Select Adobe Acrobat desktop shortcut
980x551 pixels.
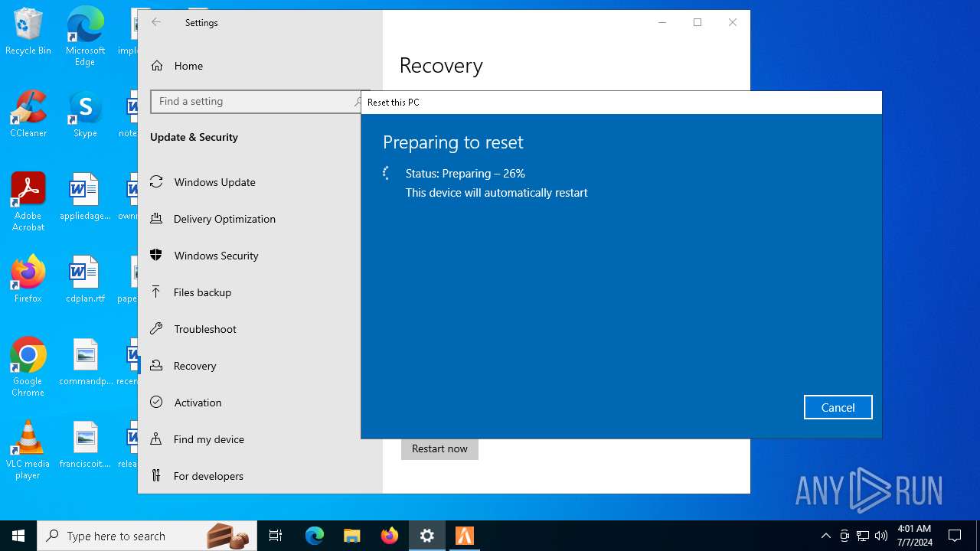click(28, 202)
